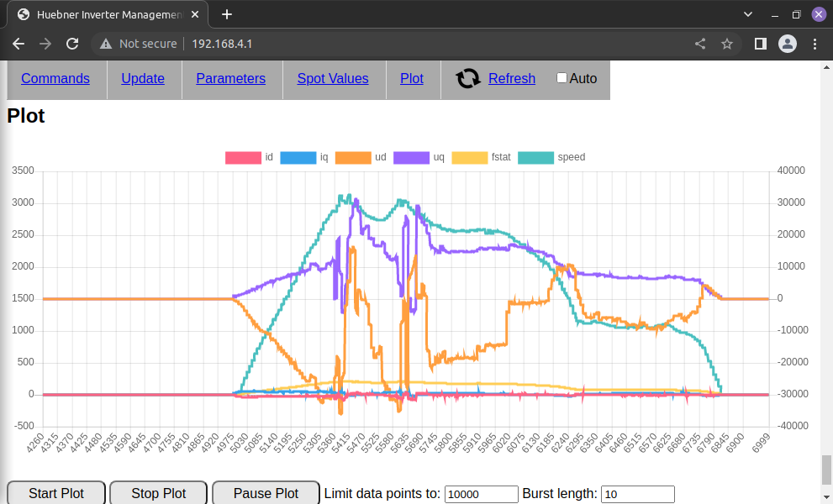833x504 pixels.
Task: Open the browser side panel icon
Action: (x=760, y=44)
